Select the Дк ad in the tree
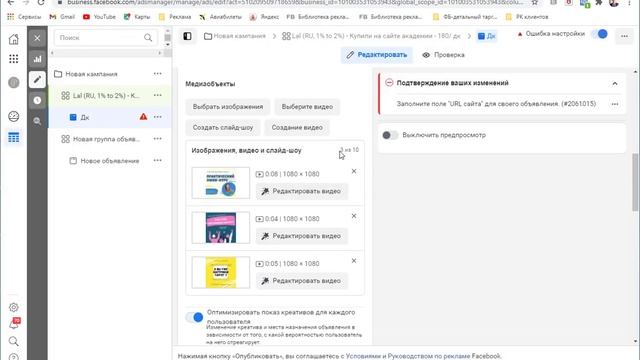Screen dimensions: 640x360 tap(85, 117)
